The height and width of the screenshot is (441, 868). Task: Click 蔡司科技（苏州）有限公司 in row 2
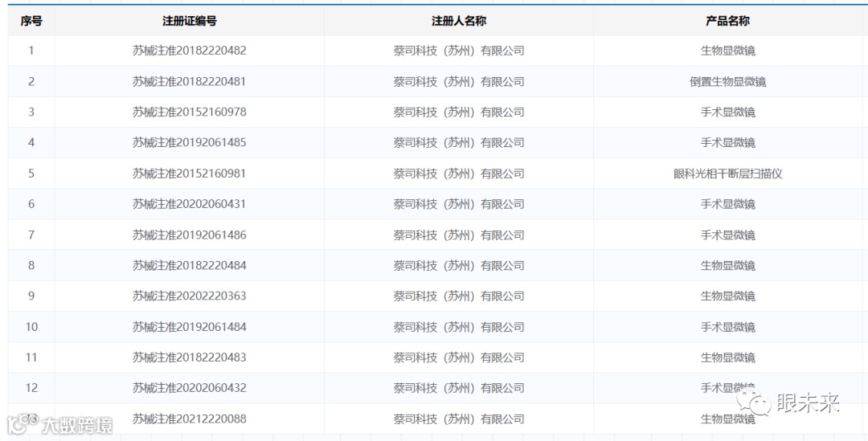[x=458, y=81]
